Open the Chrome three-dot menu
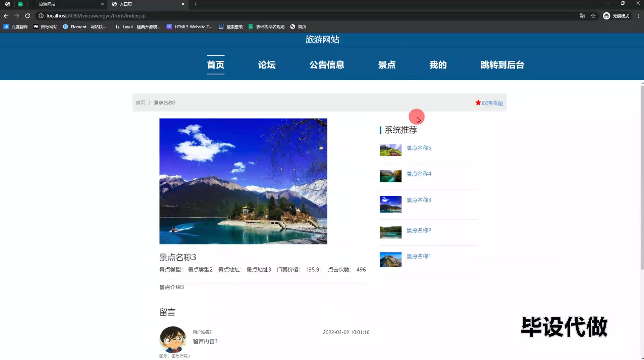The image size is (644, 360). (639, 16)
